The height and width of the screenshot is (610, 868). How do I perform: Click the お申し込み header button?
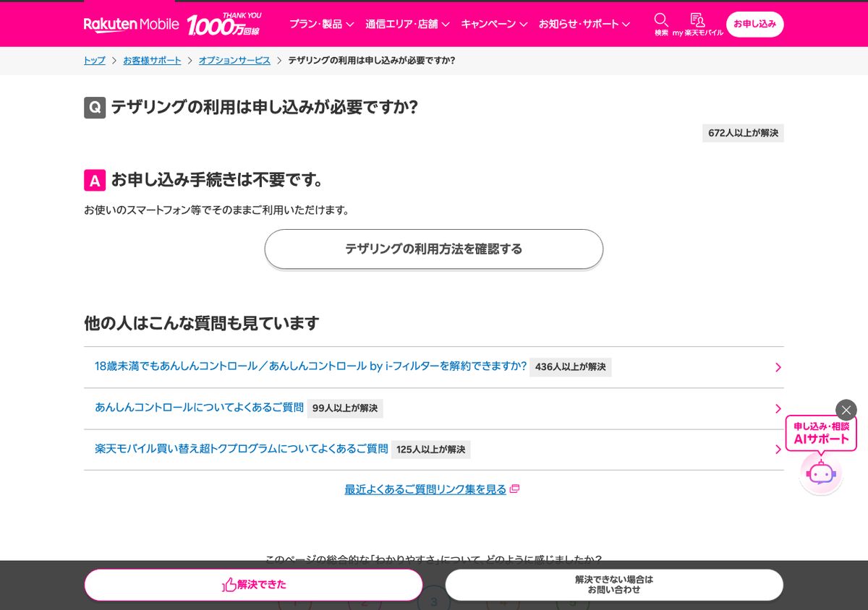tap(754, 24)
